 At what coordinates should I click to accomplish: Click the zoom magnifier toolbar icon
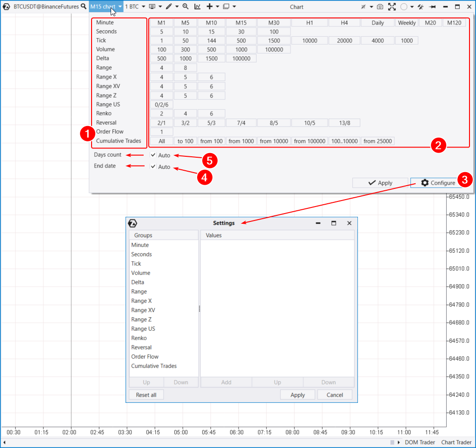tap(185, 7)
